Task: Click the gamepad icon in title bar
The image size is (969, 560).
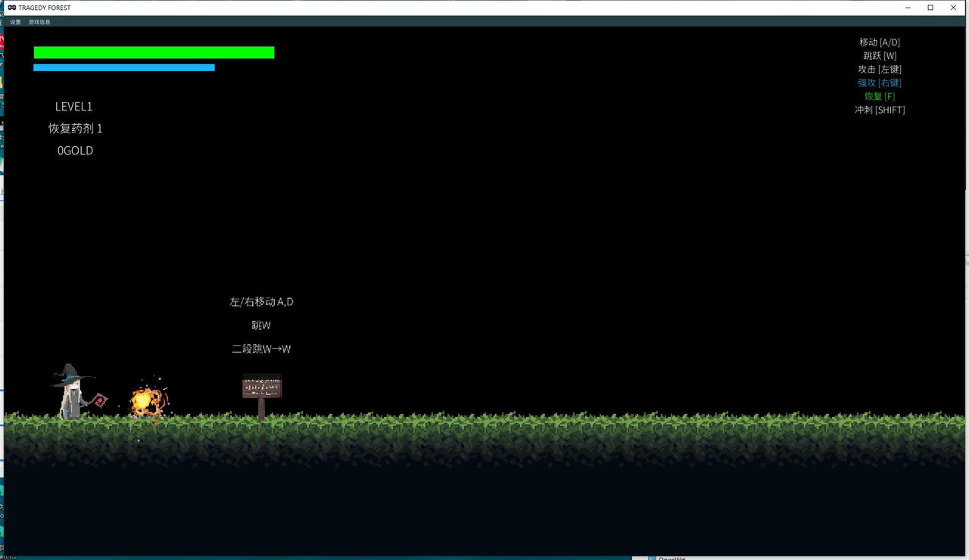Action: (x=11, y=8)
